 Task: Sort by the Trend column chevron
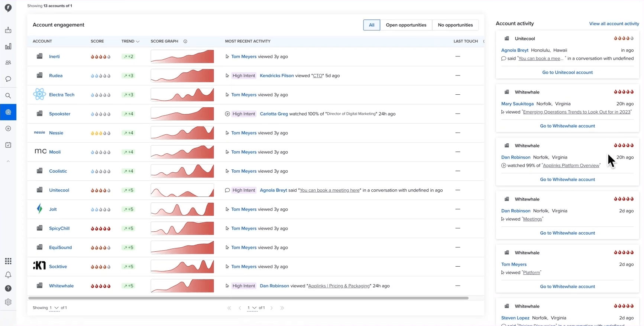138,41
